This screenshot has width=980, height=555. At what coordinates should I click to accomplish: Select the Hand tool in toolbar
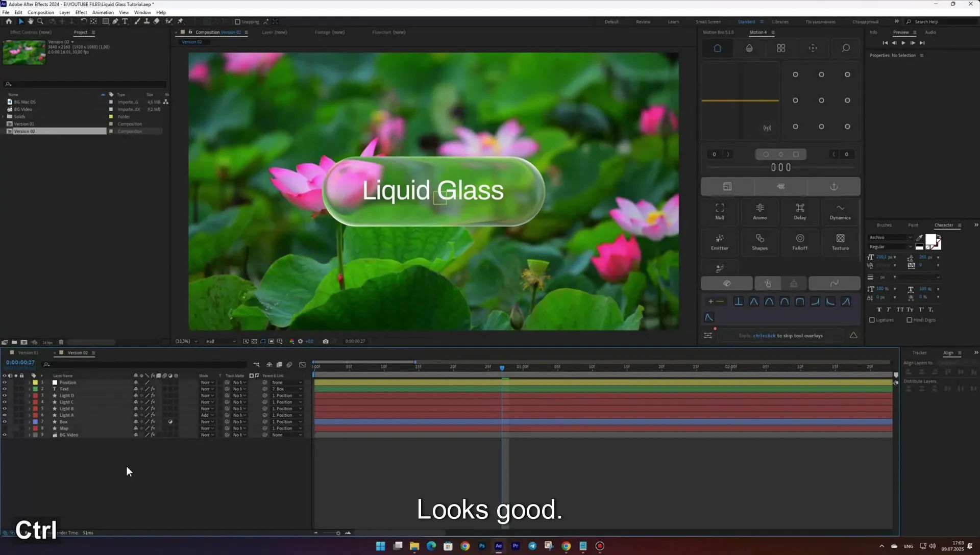(x=31, y=21)
